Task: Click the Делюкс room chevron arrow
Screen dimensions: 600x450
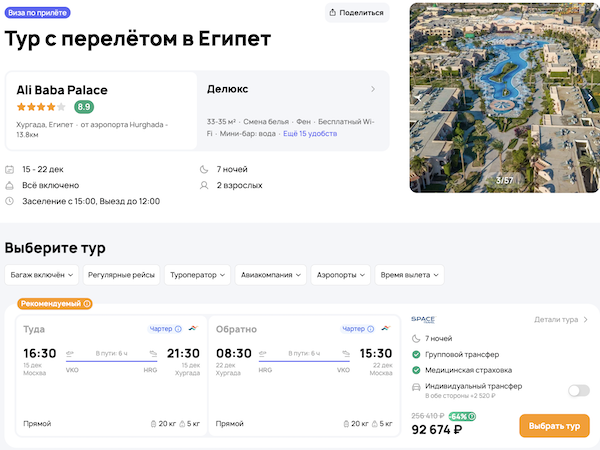Action: [x=373, y=89]
